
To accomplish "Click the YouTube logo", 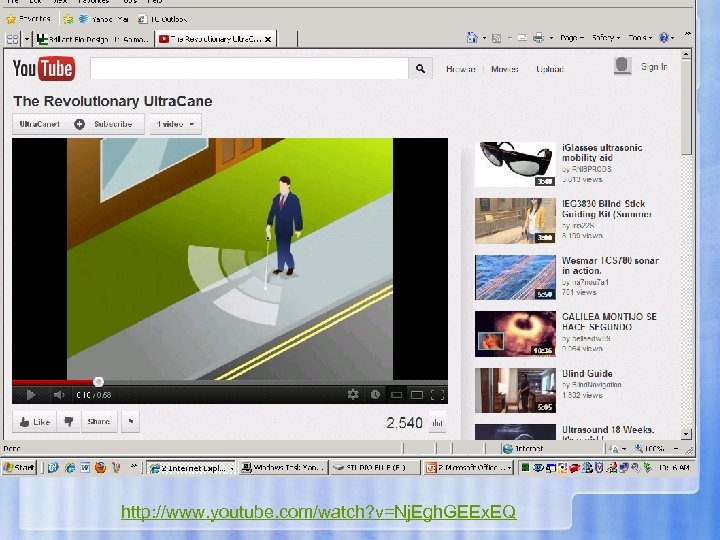I will pos(44,68).
